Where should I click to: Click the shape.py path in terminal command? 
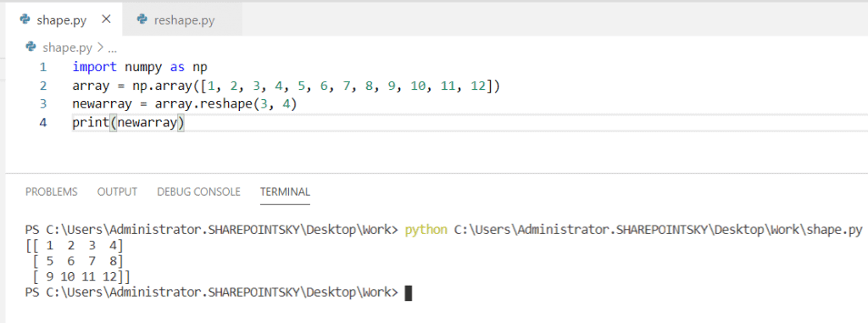tap(658, 230)
